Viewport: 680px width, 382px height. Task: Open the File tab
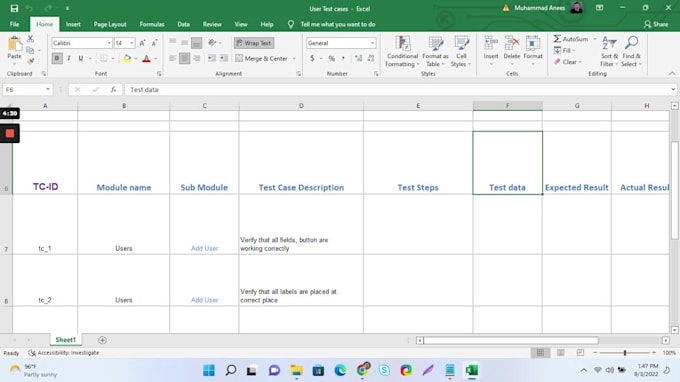coord(14,24)
